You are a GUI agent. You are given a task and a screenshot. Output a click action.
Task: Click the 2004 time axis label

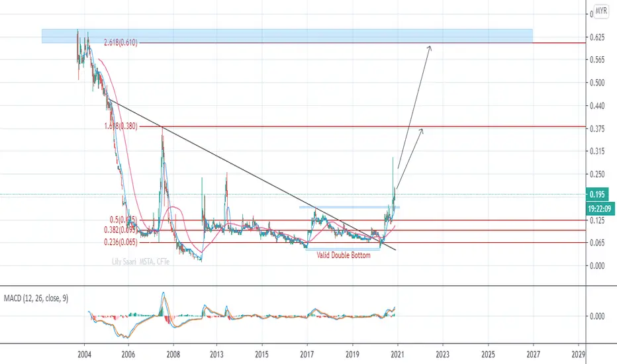pyautogui.click(x=84, y=355)
